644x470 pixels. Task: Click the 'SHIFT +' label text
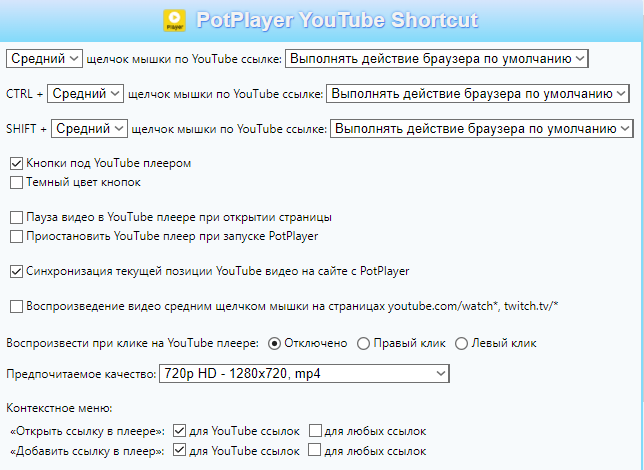click(x=26, y=129)
